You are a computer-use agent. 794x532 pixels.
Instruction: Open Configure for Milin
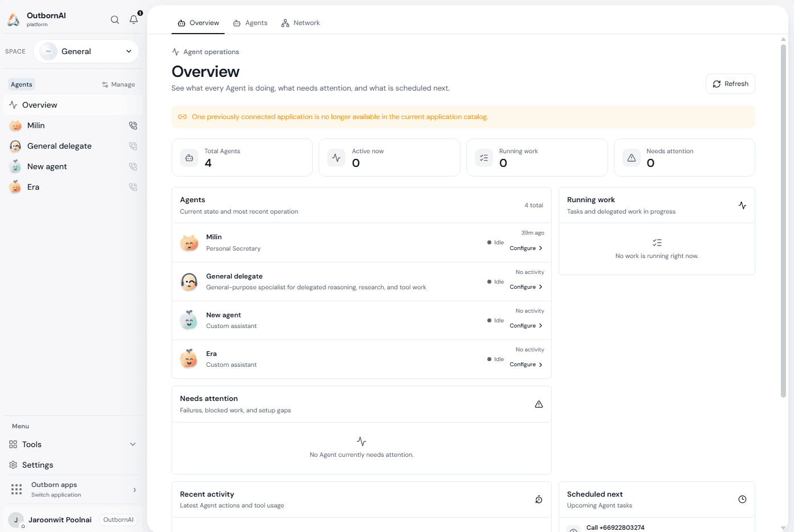pos(526,248)
